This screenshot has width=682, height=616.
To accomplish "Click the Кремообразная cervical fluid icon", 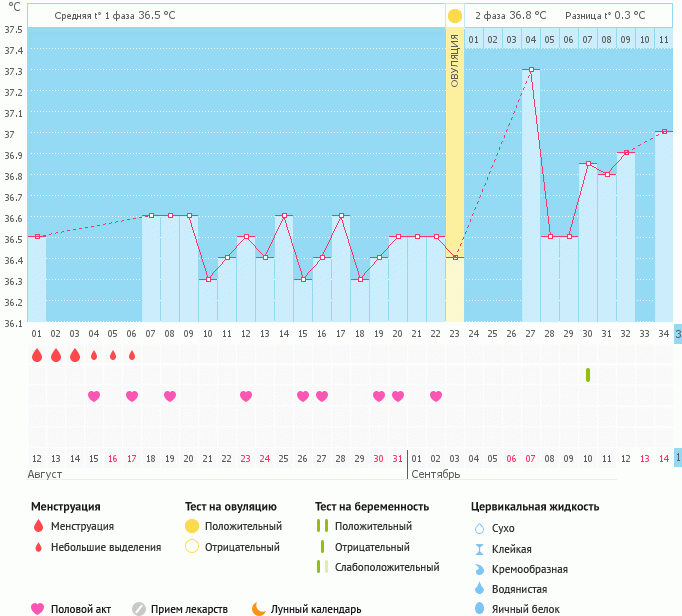I will [479, 568].
